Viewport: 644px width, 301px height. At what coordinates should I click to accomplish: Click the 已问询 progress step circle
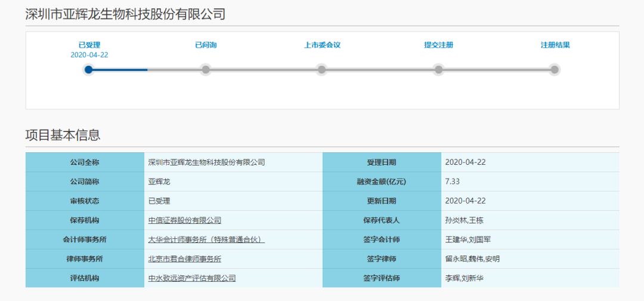coord(206,69)
